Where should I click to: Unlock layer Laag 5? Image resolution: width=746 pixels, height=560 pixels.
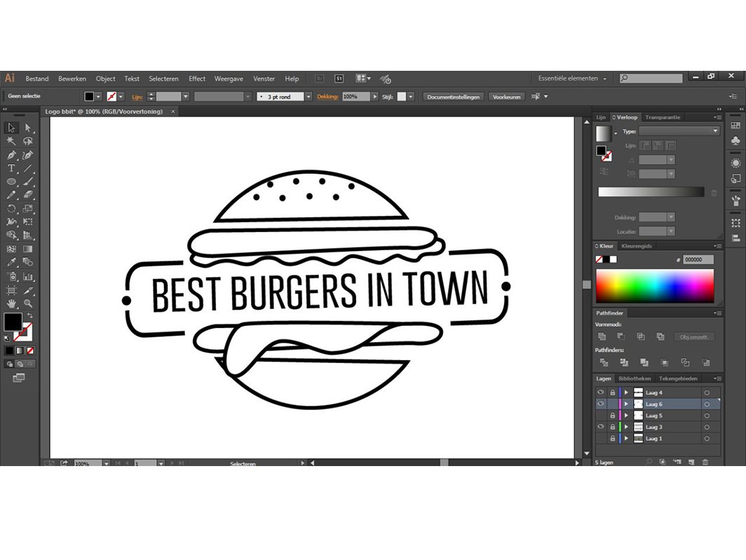click(x=613, y=416)
